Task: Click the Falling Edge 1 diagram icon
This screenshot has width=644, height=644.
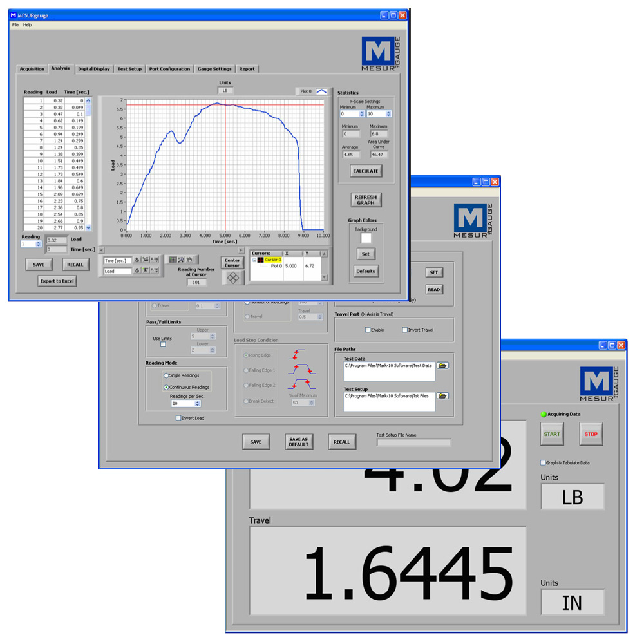Action: [x=302, y=369]
